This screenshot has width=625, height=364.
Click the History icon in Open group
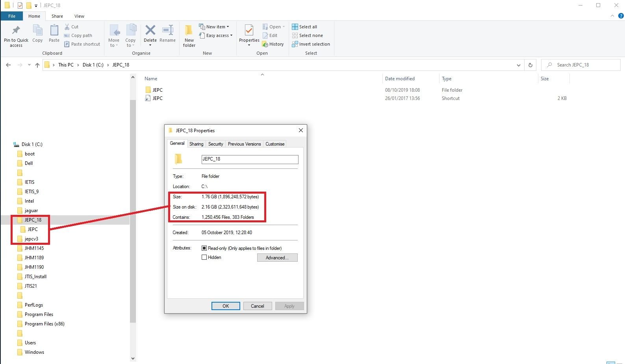[x=265, y=44]
